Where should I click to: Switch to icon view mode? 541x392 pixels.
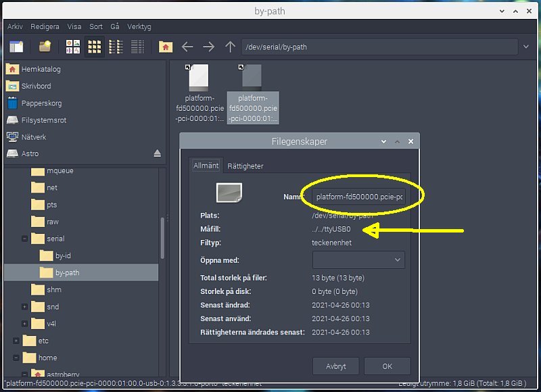73,47
